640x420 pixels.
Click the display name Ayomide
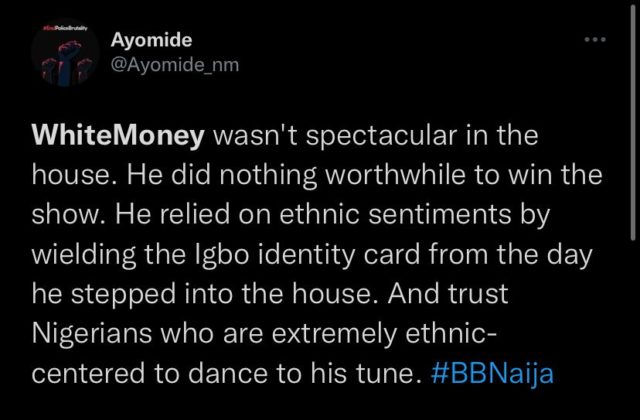(x=151, y=40)
